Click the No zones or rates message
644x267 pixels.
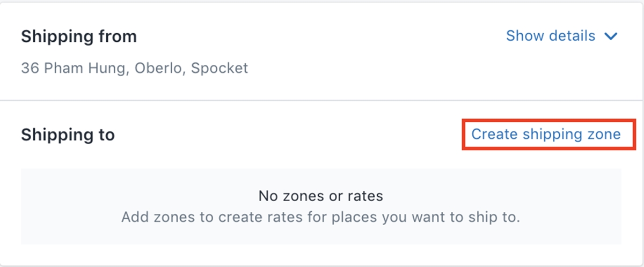coord(320,196)
